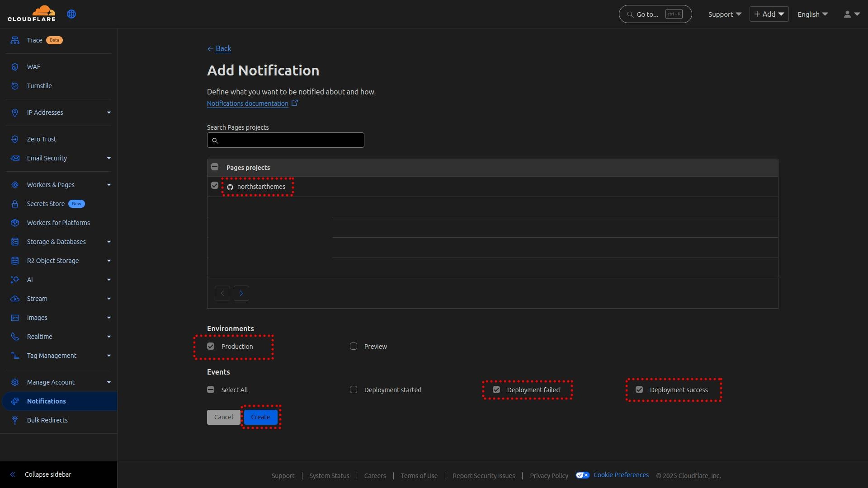Click the Notifications megaphone icon
Screen dimensions: 868x488
coord(15,401)
